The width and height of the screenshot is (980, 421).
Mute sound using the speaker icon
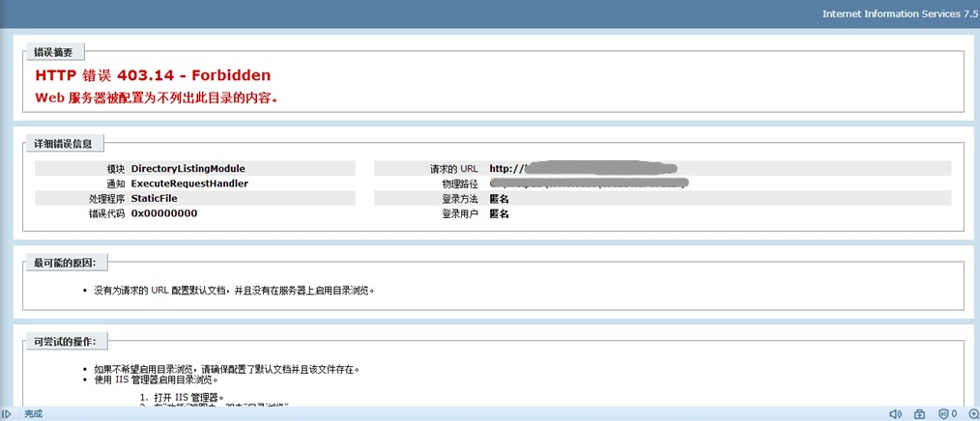(x=896, y=414)
